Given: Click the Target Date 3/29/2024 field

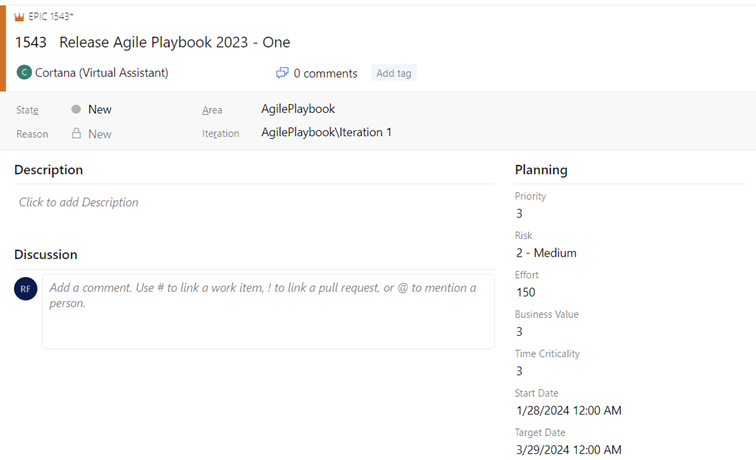Looking at the screenshot, I should click(x=569, y=450).
